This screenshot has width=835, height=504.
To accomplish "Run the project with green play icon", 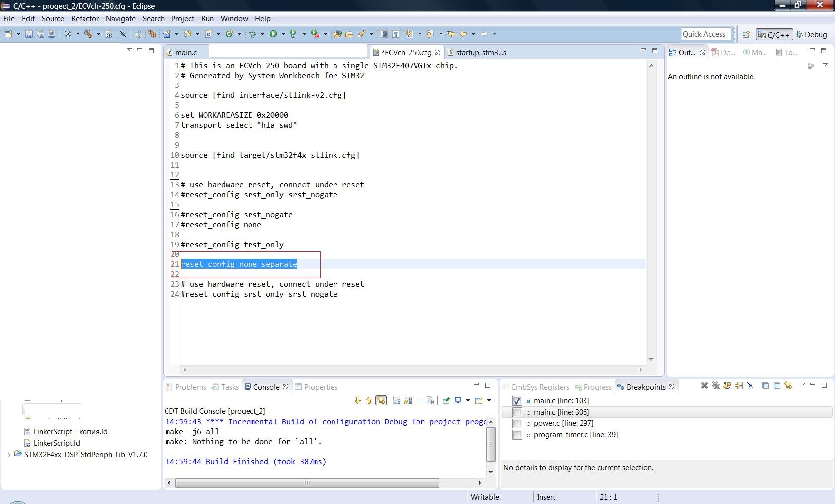I will pyautogui.click(x=273, y=34).
